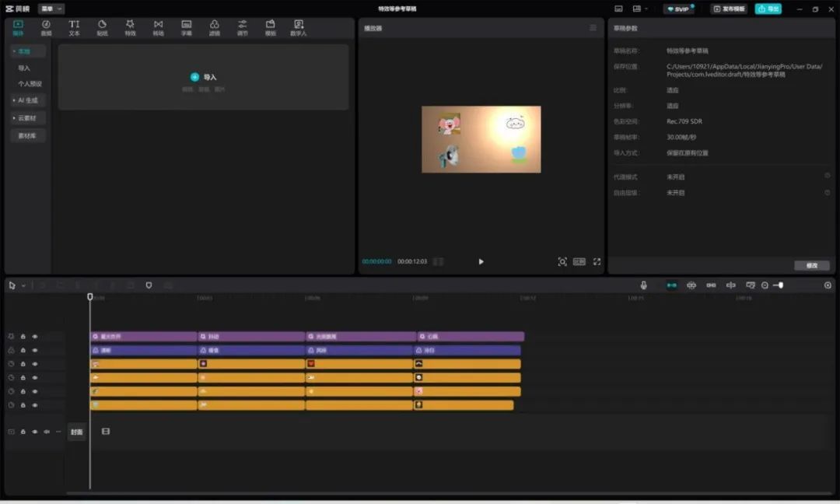Lock the main video track
Viewport: 840px width, 504px height.
(23, 432)
